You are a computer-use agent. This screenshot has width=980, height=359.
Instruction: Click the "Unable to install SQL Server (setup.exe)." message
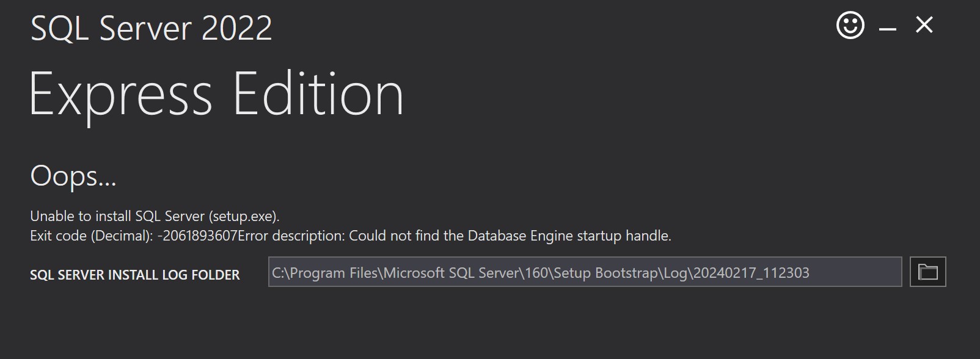pyautogui.click(x=155, y=216)
